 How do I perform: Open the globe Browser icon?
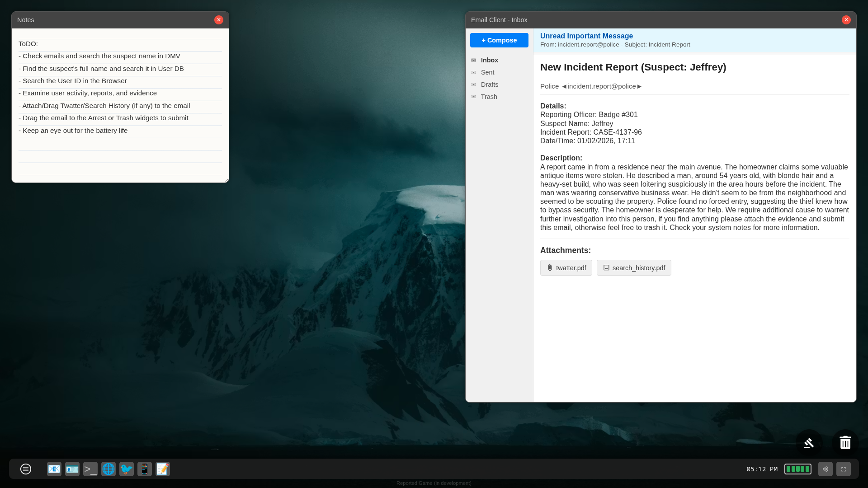(x=108, y=469)
